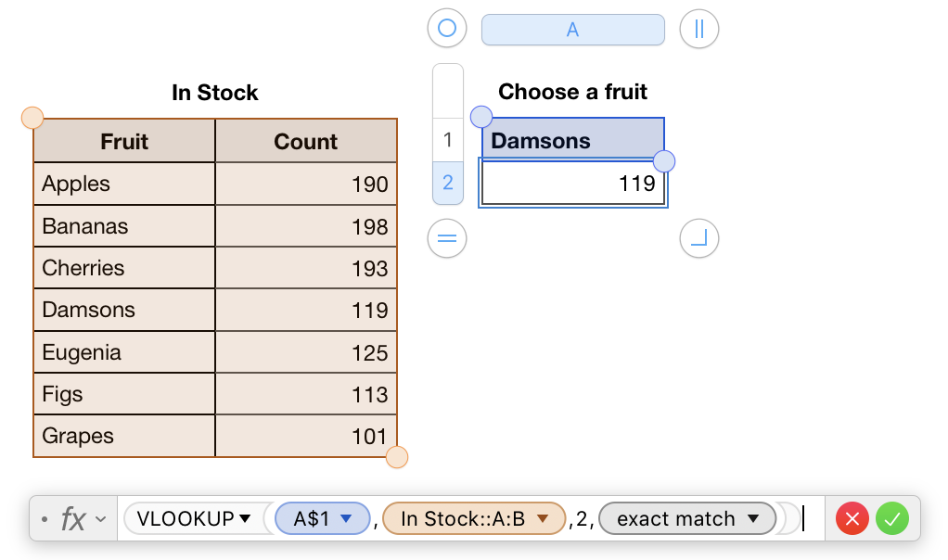Image resolution: width=948 pixels, height=560 pixels.
Task: Select row 1 header
Action: point(448,140)
